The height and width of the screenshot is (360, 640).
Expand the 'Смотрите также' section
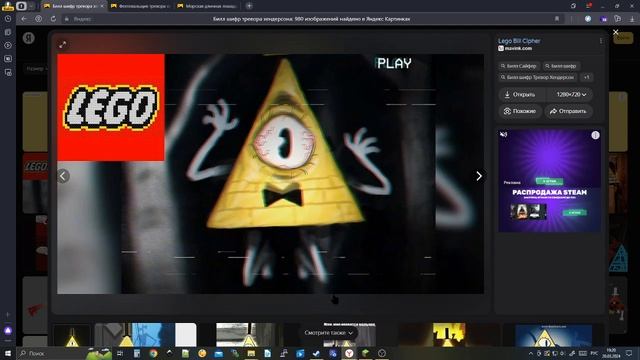click(328, 333)
